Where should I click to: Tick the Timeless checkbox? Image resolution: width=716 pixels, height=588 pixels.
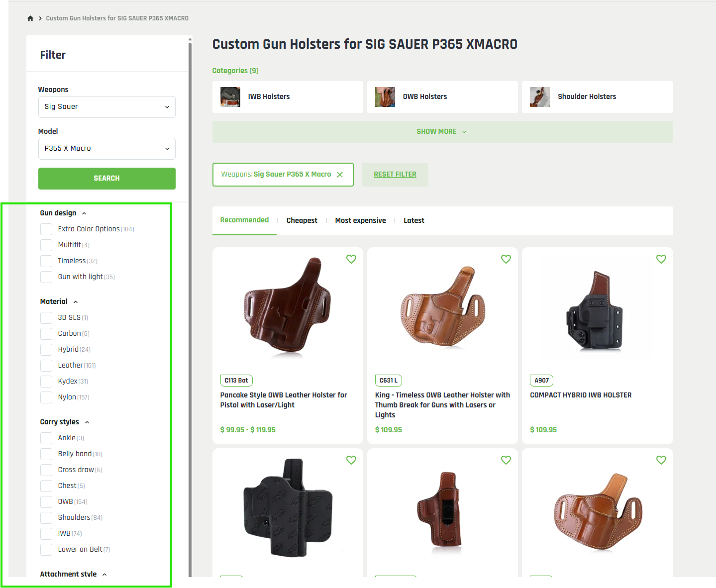click(x=46, y=261)
